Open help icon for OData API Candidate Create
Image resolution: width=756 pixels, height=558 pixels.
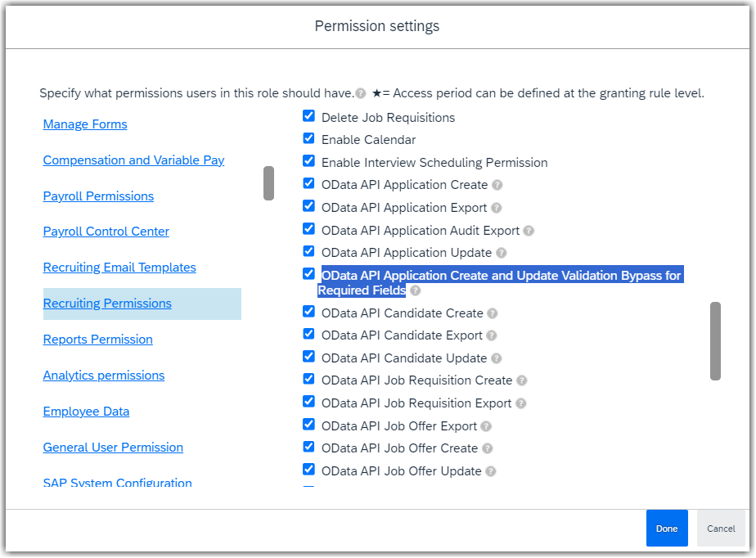tap(492, 313)
